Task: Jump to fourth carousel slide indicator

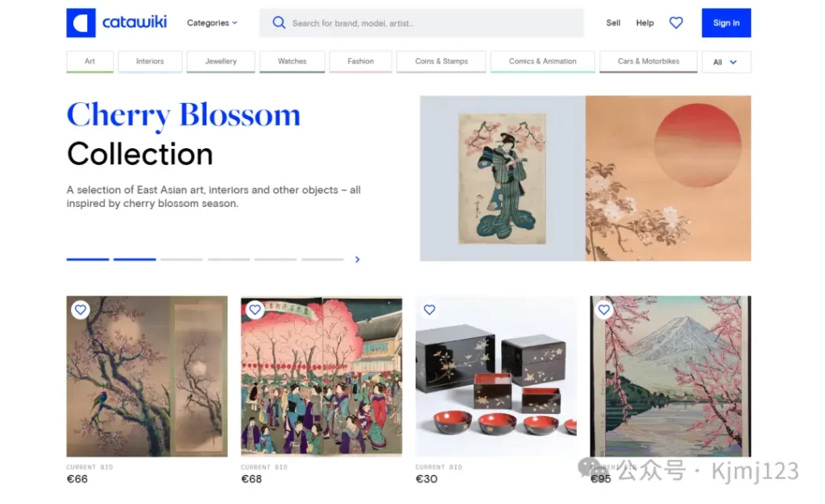Action: 228,259
